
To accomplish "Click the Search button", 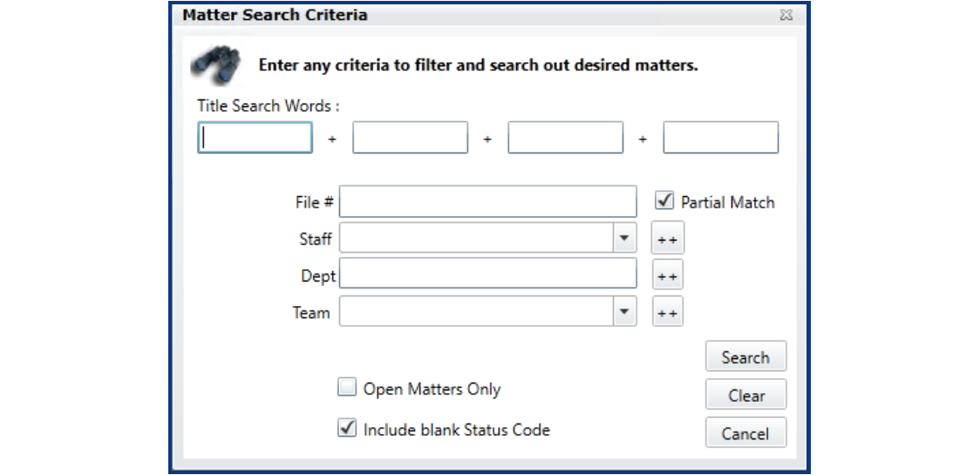I will (746, 356).
